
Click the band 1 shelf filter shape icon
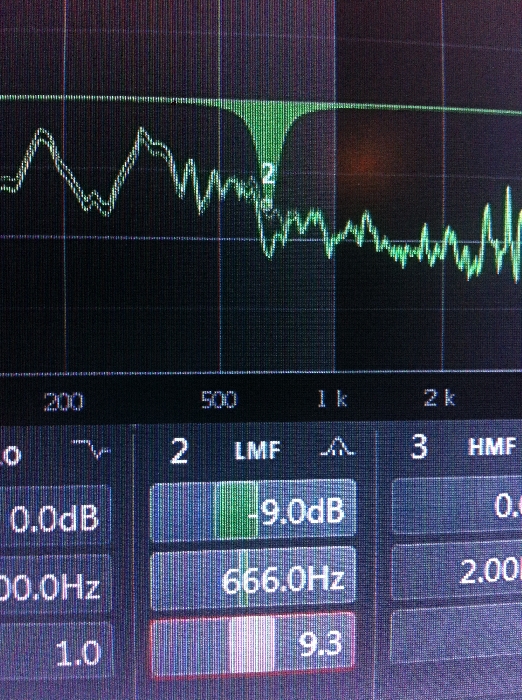(x=92, y=449)
